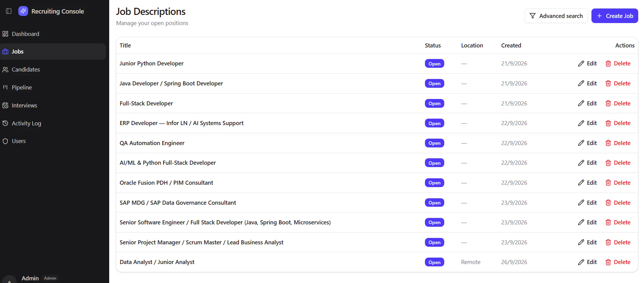
Task: Go to the Jobs menu item
Action: 53,52
